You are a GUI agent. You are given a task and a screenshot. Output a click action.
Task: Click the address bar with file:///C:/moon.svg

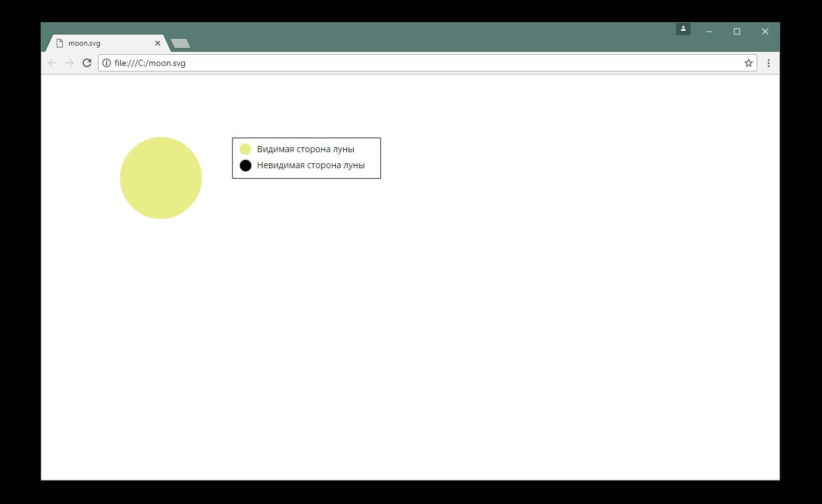[x=428, y=63]
